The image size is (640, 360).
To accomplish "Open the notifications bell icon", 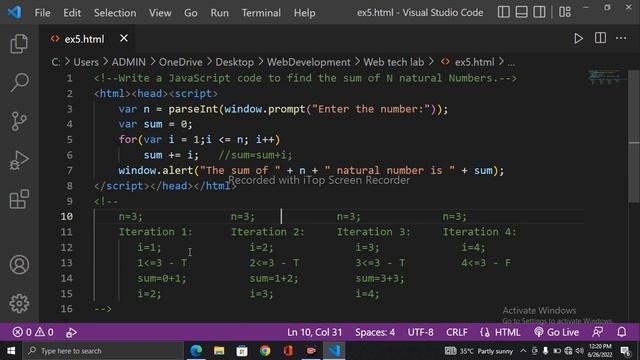I will 621,332.
